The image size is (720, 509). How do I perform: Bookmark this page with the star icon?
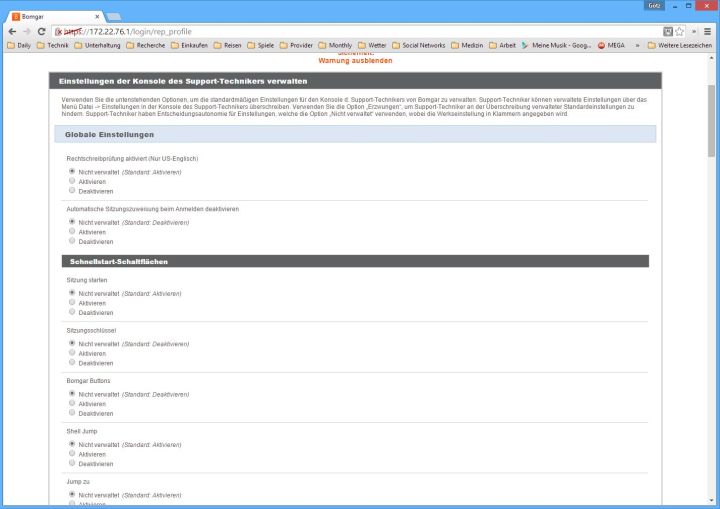680,31
